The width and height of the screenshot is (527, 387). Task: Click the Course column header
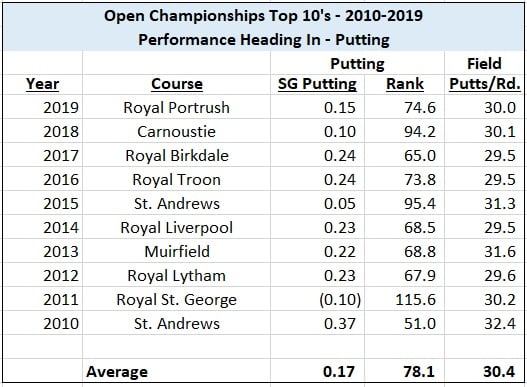pos(177,84)
